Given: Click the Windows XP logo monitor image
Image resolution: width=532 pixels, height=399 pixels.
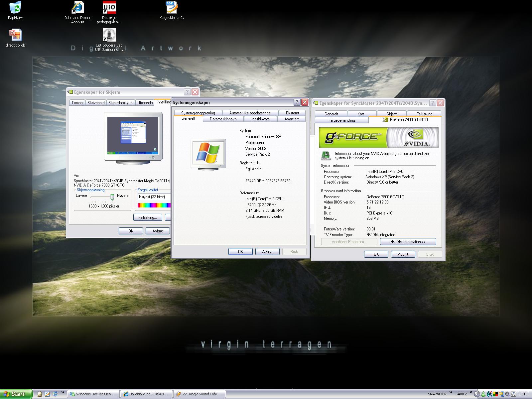Looking at the screenshot, I should click(208, 154).
